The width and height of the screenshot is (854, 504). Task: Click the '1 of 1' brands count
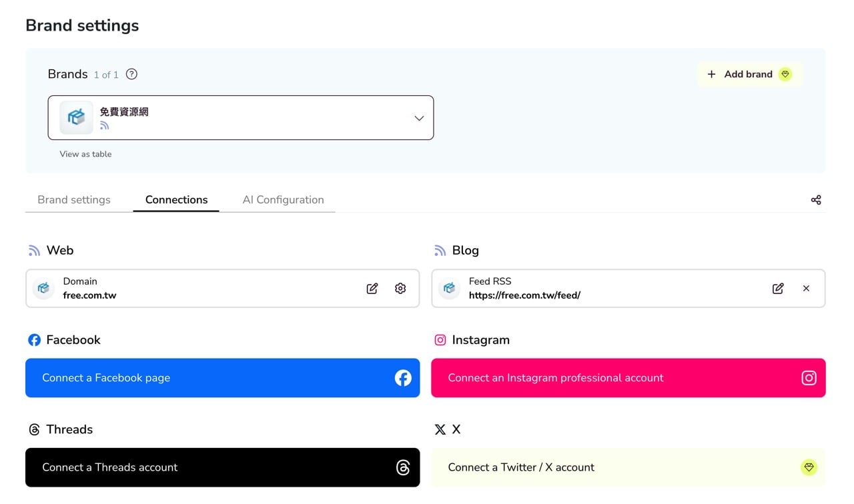pos(106,75)
